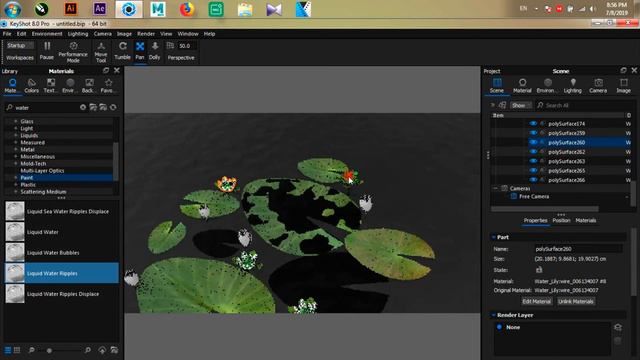Select the Move Tool
Image resolution: width=640 pixels, height=360 pixels.
pyautogui.click(x=101, y=46)
